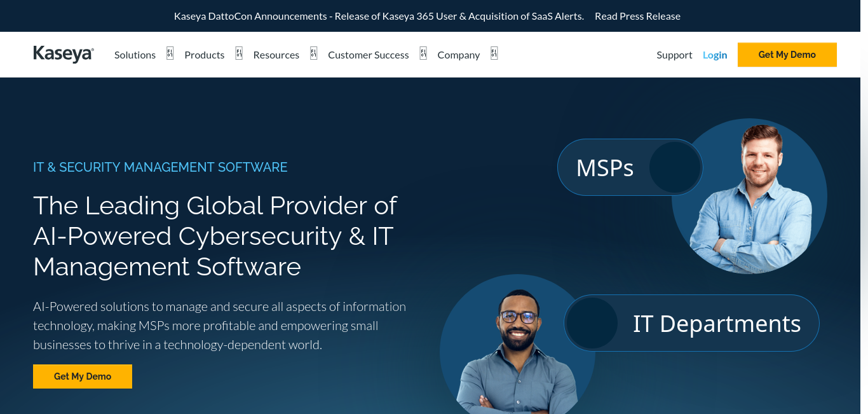Go to the Support page
This screenshot has width=868, height=414.
coord(674,55)
